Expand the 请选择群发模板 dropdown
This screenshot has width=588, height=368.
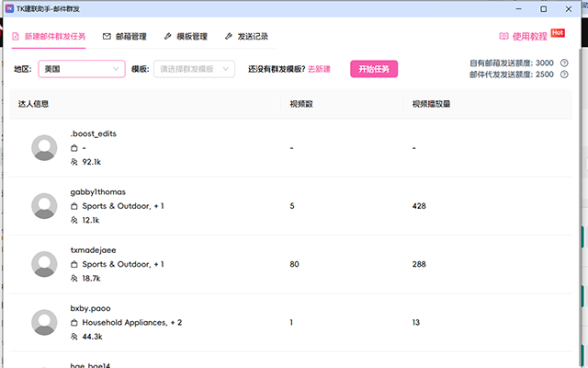coord(194,69)
